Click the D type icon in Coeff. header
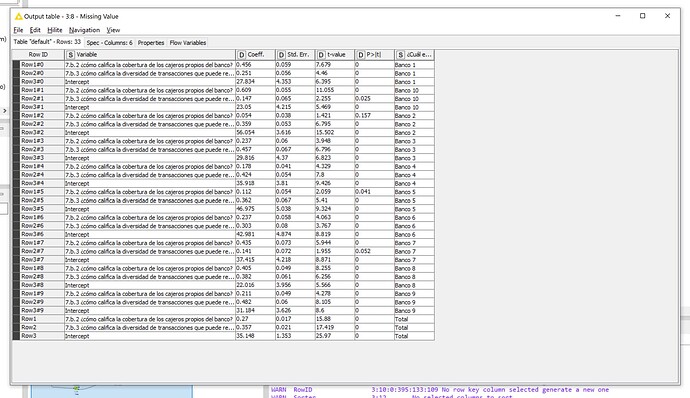 pos(242,55)
